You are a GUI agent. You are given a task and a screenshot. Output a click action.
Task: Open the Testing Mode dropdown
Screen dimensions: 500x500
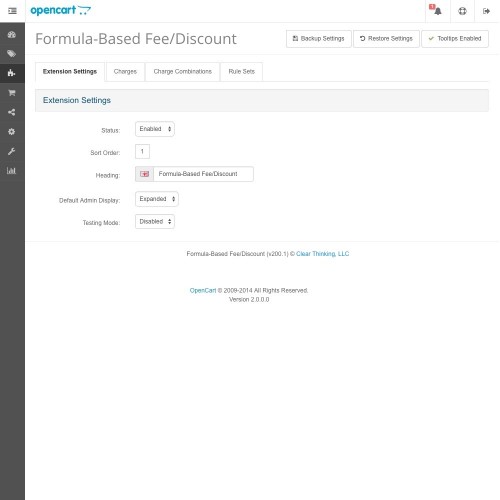155,222
